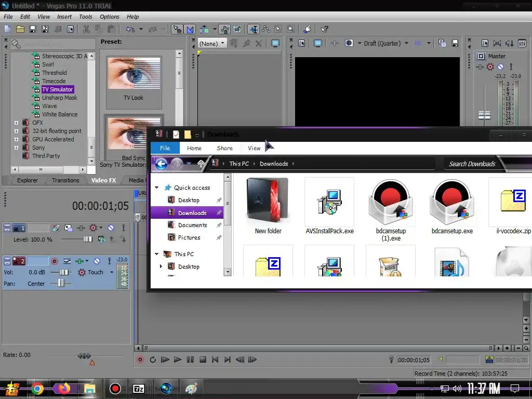Click the Undo arrow in Vegas toolbar

pos(130,29)
